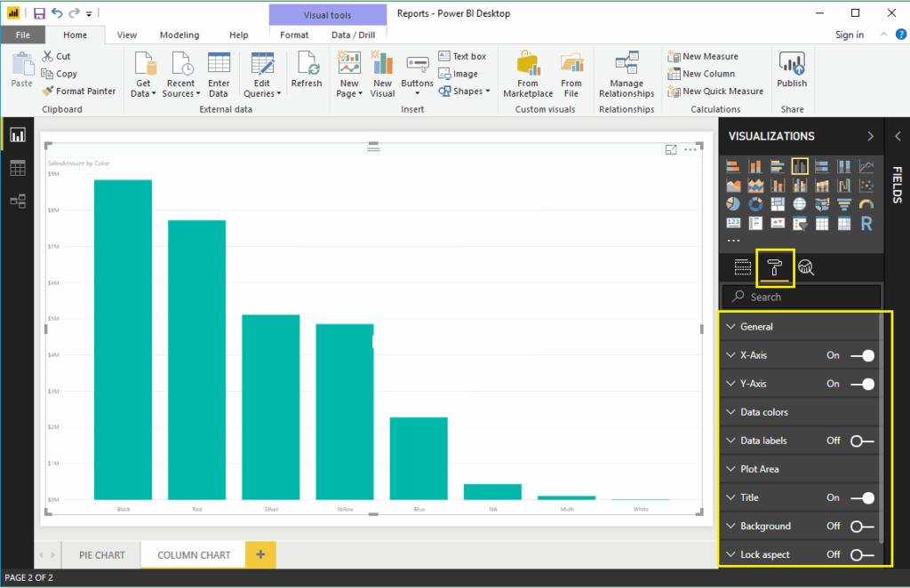Viewport: 910px width, 588px height.
Task: Select the KPI visualization icon
Action: point(777,223)
